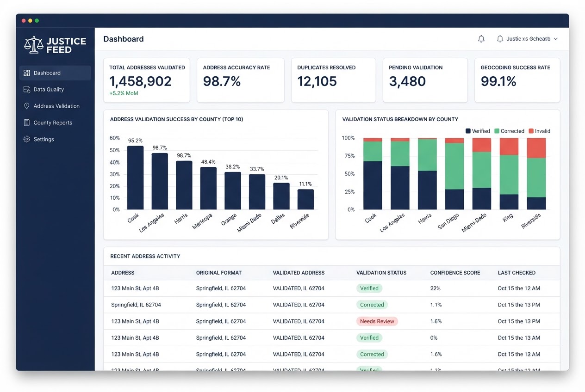The image size is (585, 392).
Task: Click the Address Validation pin icon
Action: click(27, 106)
